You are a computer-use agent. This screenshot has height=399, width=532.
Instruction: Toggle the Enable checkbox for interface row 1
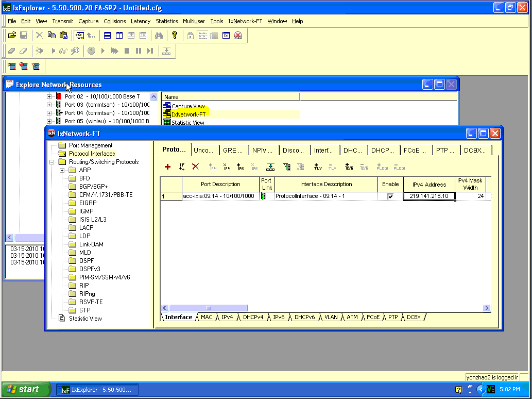coord(390,196)
